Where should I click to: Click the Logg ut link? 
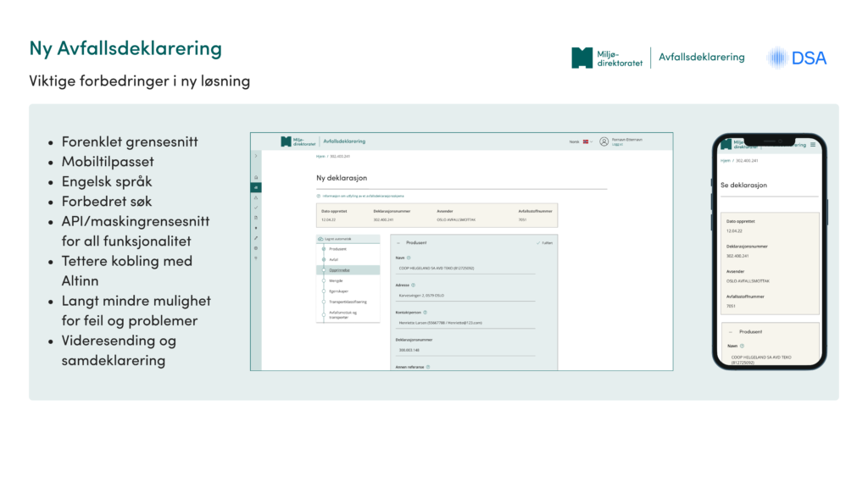[x=616, y=145]
